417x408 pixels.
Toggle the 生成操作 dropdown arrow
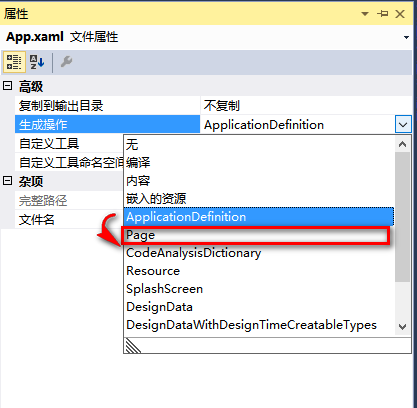[403, 125]
